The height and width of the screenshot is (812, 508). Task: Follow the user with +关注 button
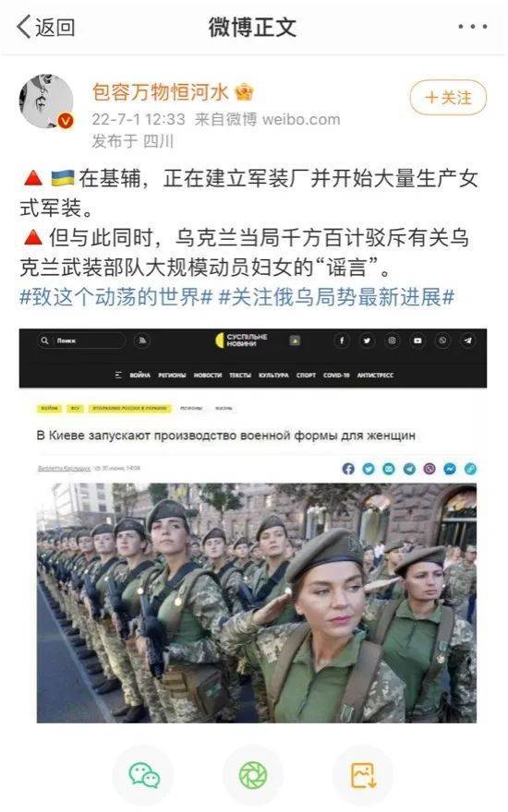pos(448,97)
